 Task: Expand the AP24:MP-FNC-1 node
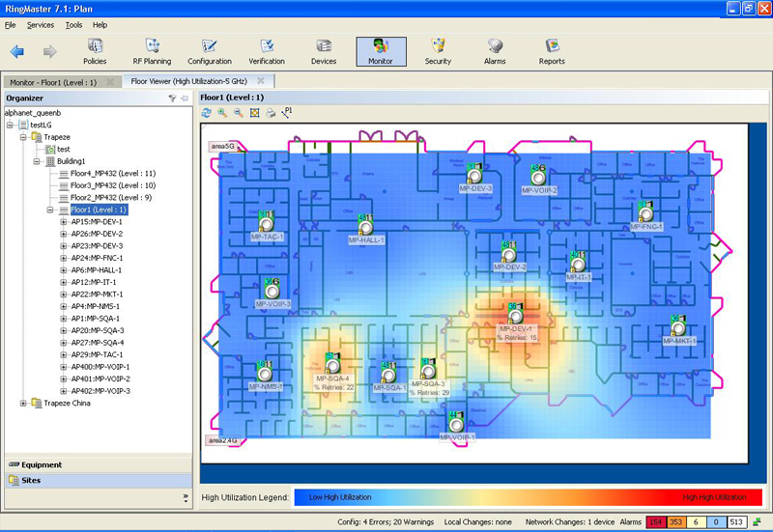[64, 258]
